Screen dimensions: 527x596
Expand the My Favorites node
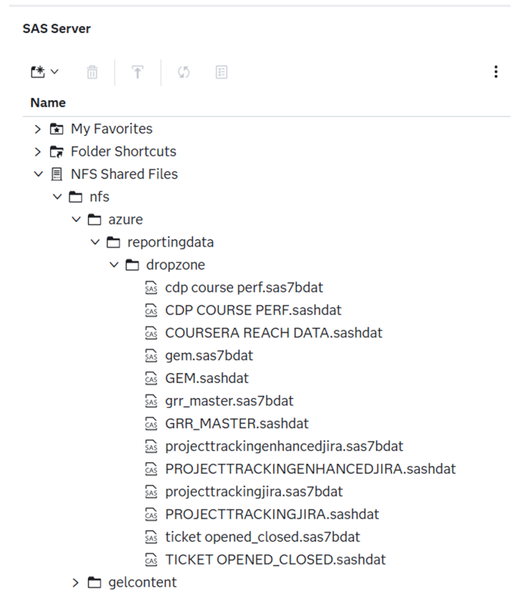pos(37,129)
